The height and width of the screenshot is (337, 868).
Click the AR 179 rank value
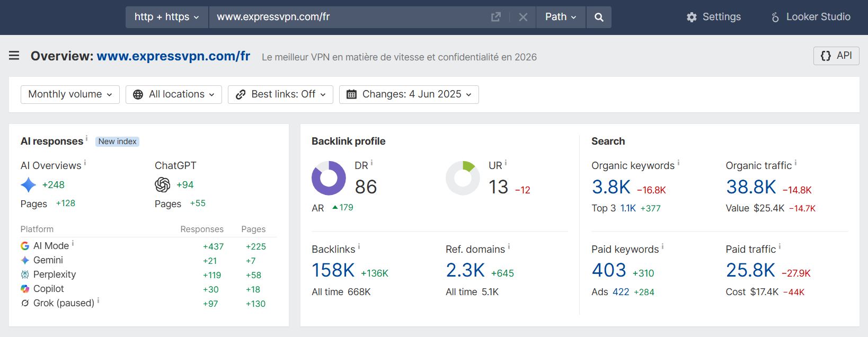[343, 208]
